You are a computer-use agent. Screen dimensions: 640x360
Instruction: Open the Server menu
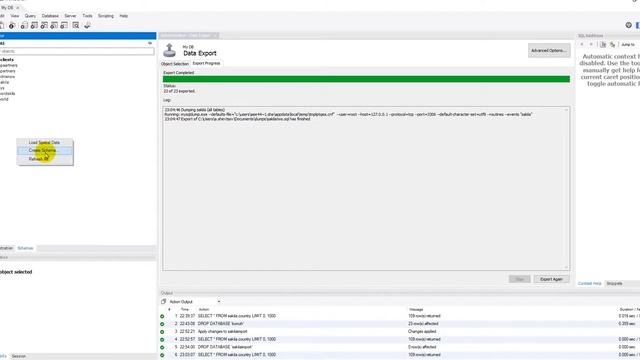[x=70, y=16]
